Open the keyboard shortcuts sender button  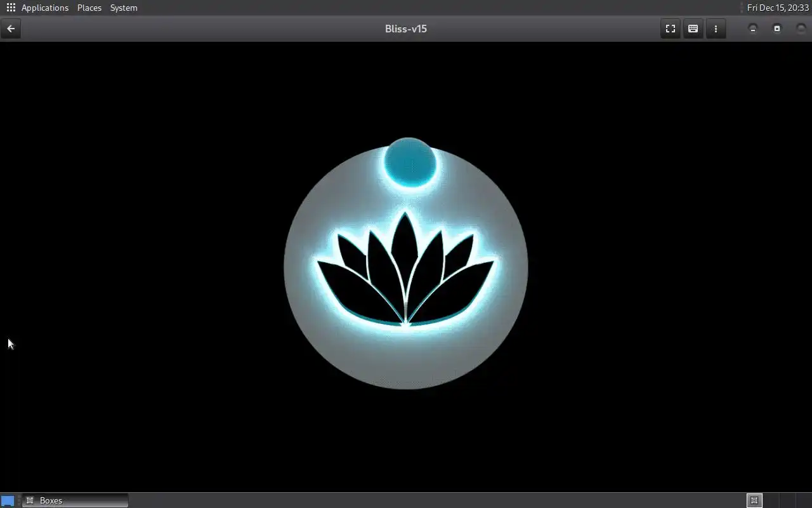(x=693, y=29)
